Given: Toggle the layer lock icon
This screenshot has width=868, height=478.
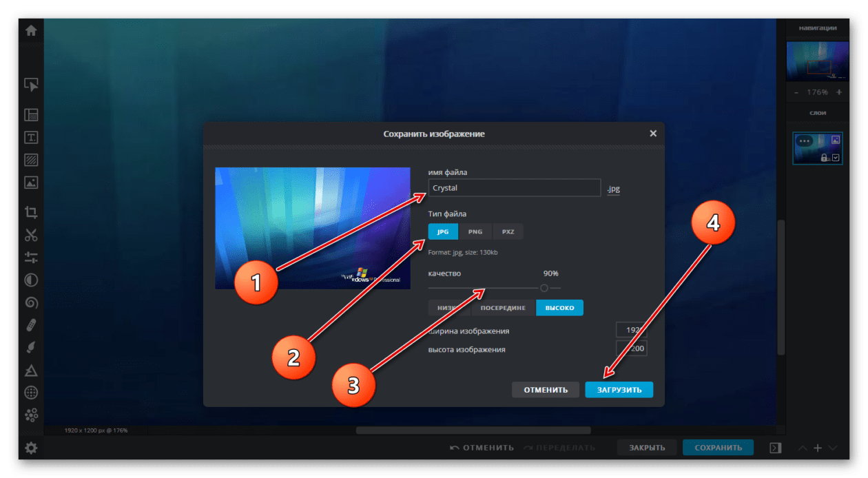Looking at the screenshot, I should pos(825,158).
